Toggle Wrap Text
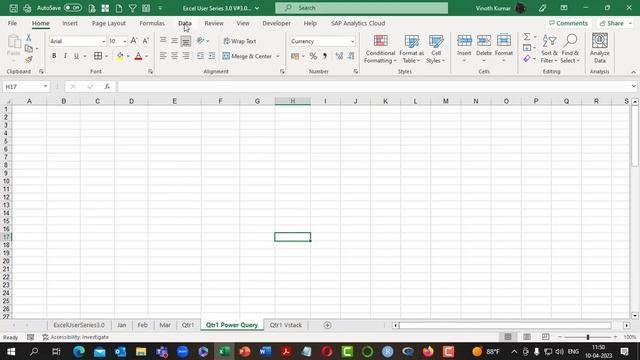Image resolution: width=640 pixels, height=360 pixels. point(240,41)
